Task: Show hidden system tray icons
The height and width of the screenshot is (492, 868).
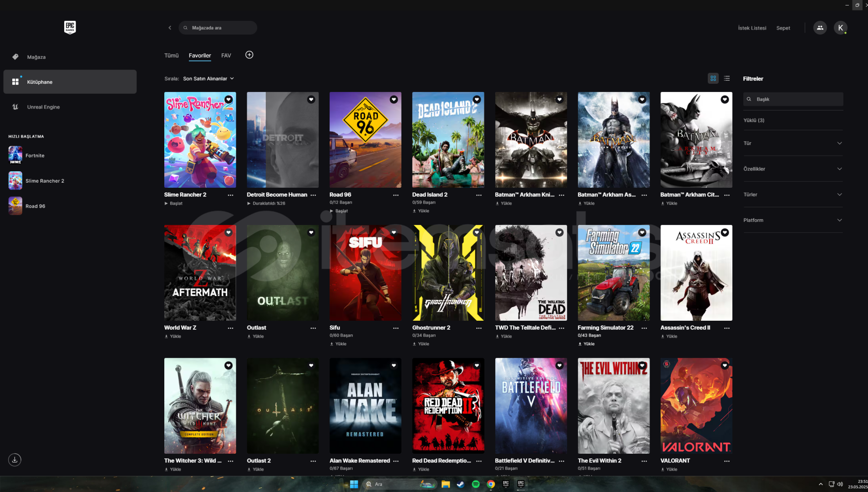Action: [x=821, y=484]
